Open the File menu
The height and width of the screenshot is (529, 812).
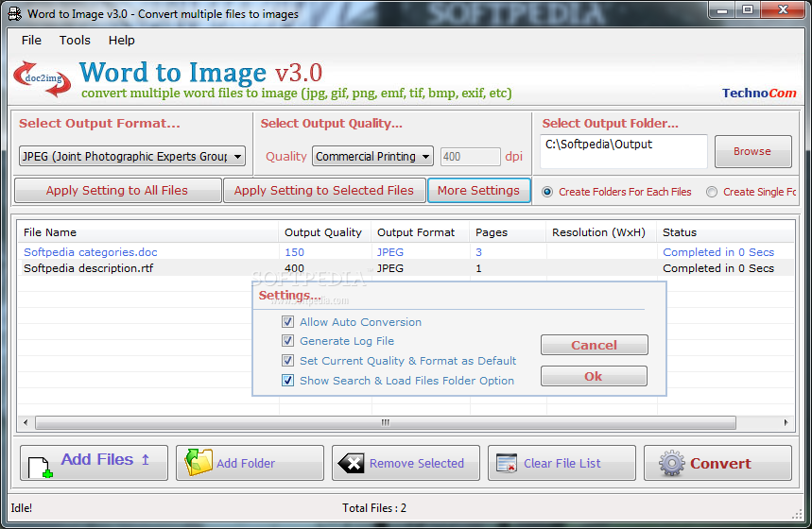tap(31, 41)
